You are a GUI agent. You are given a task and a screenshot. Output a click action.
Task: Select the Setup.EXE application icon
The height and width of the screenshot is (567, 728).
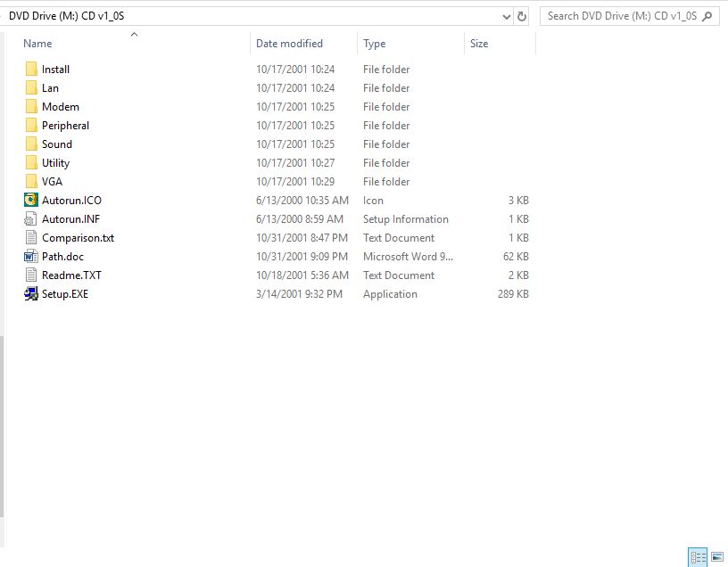(x=31, y=294)
